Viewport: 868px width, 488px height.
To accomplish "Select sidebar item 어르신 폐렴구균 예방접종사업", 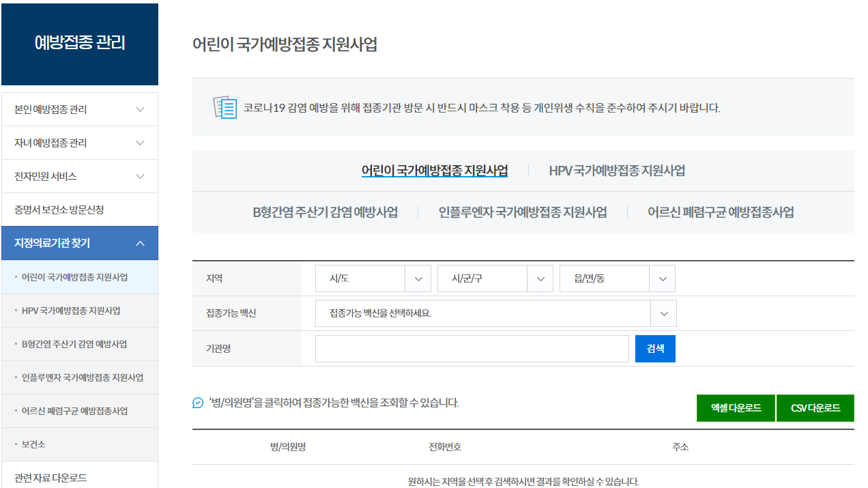I will pyautogui.click(x=80, y=411).
